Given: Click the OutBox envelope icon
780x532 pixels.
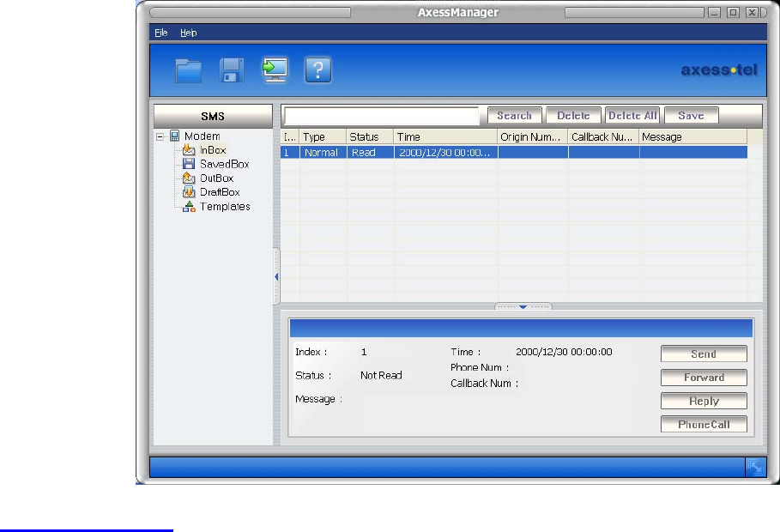Looking at the screenshot, I should tap(189, 178).
